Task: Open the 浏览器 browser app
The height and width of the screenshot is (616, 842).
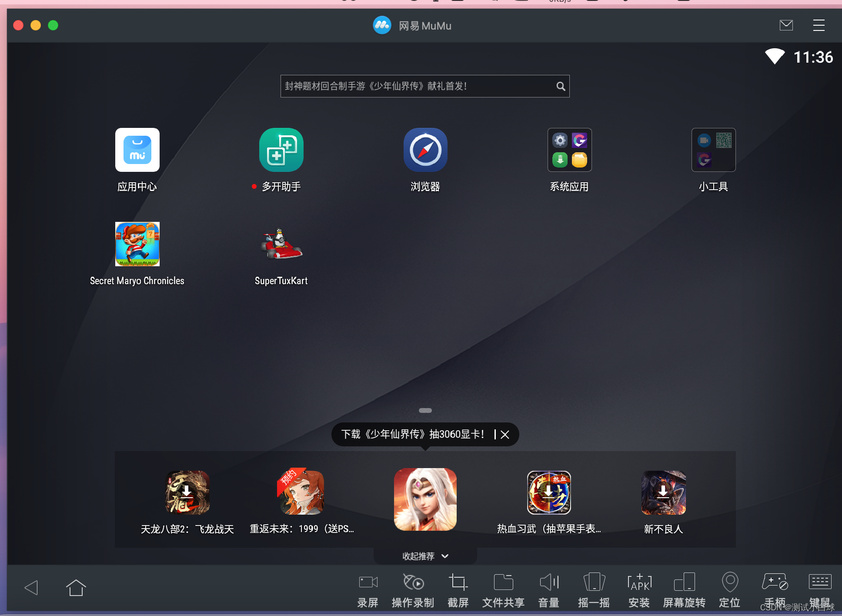Action: [x=425, y=150]
